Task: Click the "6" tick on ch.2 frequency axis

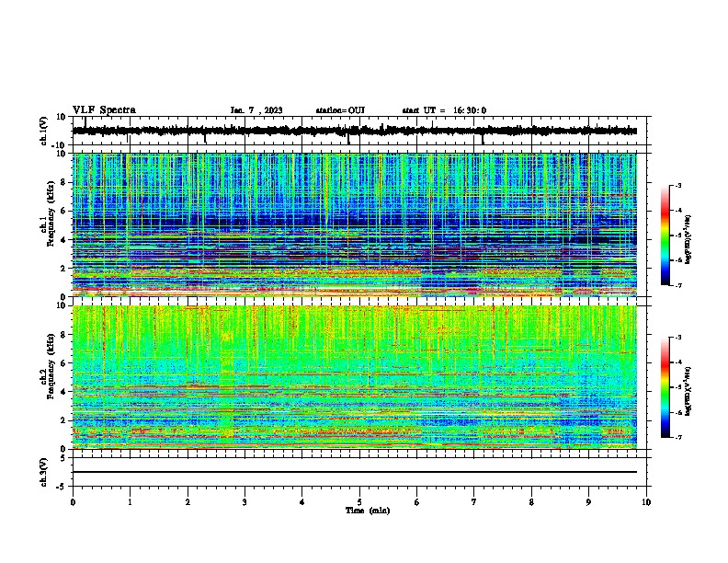Action: (64, 363)
